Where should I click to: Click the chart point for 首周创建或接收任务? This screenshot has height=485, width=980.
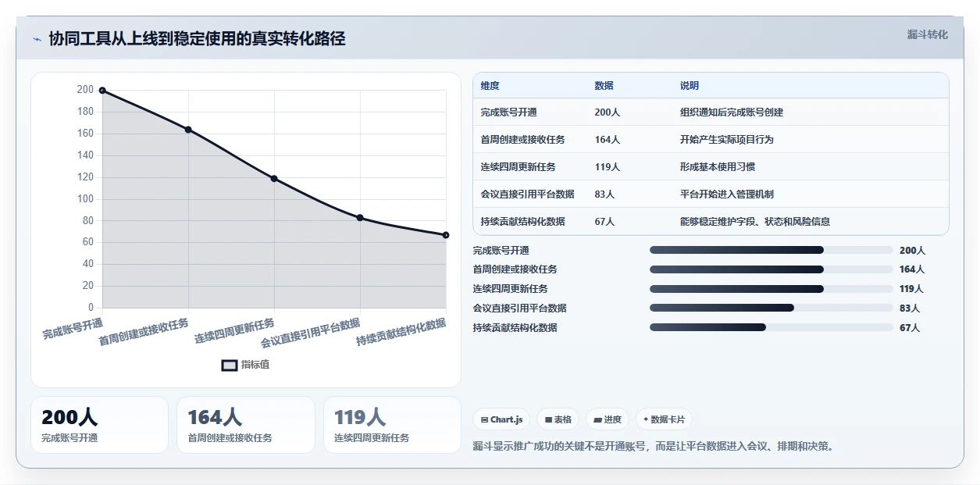tap(188, 130)
